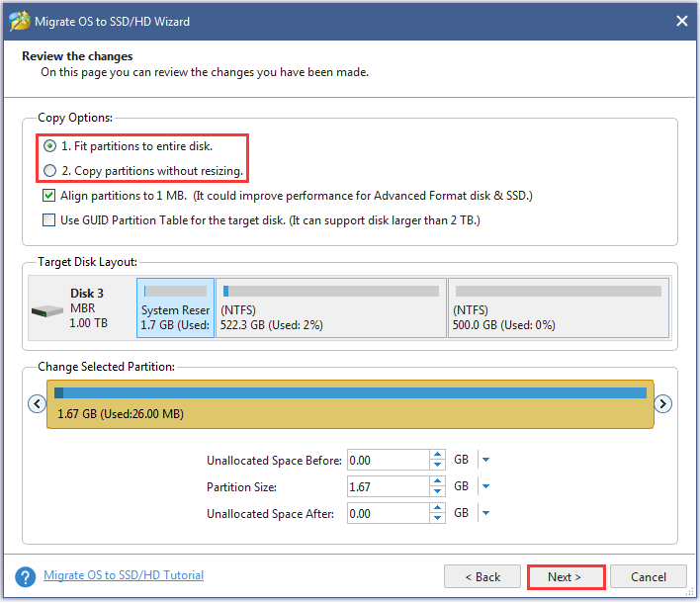This screenshot has height=603, width=700.
Task: Click the Next button
Action: (x=566, y=577)
